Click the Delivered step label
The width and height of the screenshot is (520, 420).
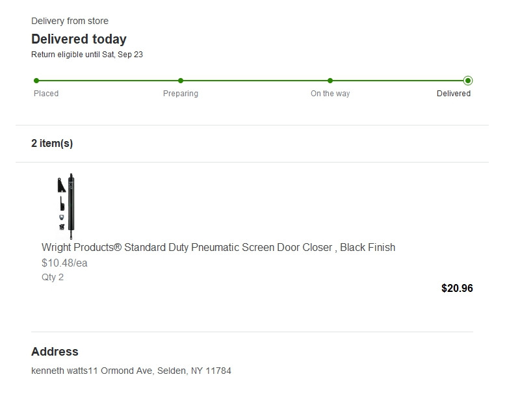coord(453,94)
